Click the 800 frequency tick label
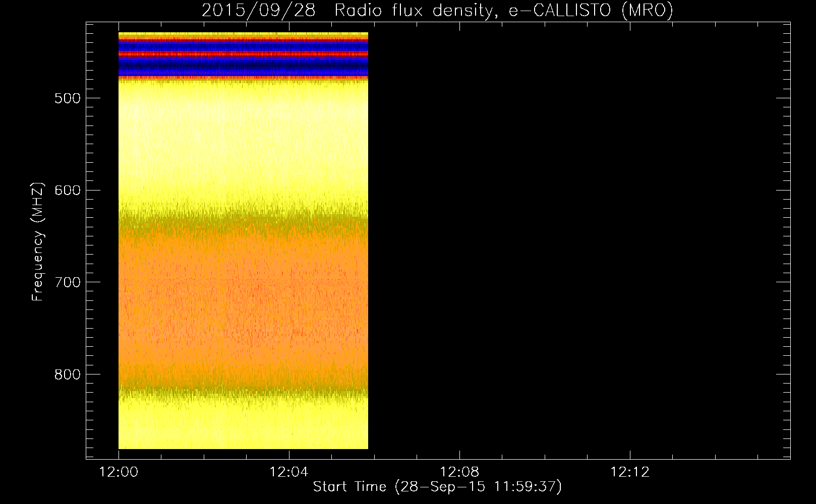 [x=68, y=374]
